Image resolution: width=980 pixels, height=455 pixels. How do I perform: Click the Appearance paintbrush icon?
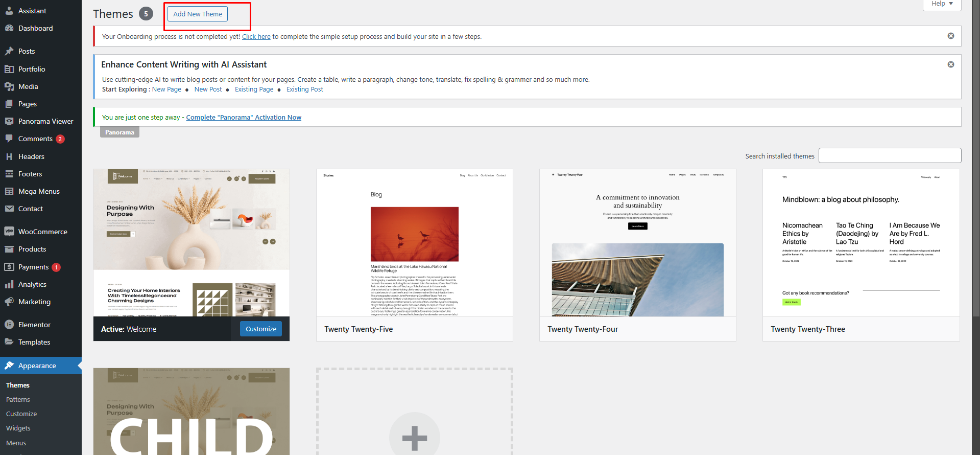point(9,366)
